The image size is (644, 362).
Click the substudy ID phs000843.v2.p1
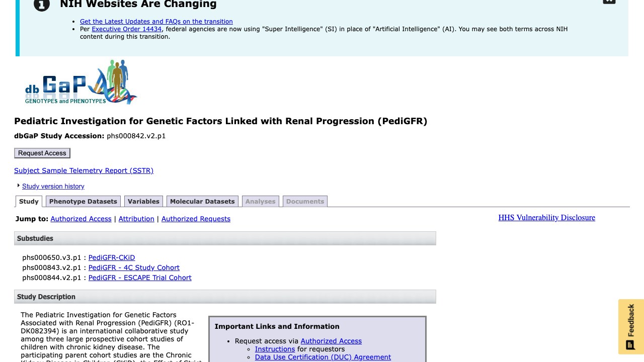[x=51, y=267]
